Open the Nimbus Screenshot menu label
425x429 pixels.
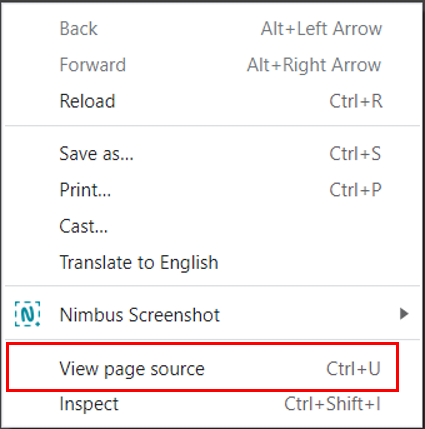(x=140, y=315)
